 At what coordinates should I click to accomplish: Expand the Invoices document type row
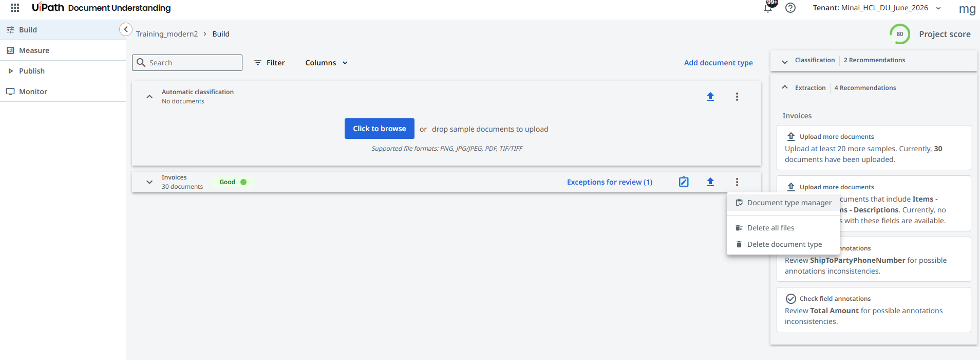tap(149, 182)
